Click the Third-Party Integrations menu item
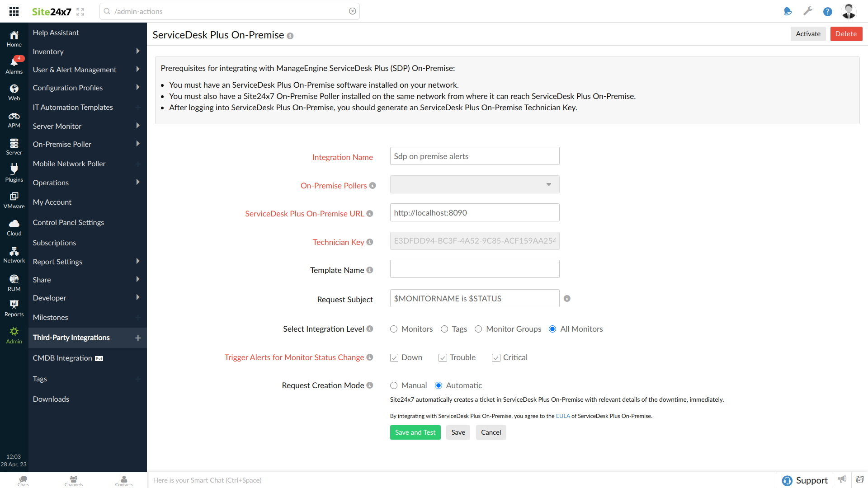868x488 pixels. (71, 338)
